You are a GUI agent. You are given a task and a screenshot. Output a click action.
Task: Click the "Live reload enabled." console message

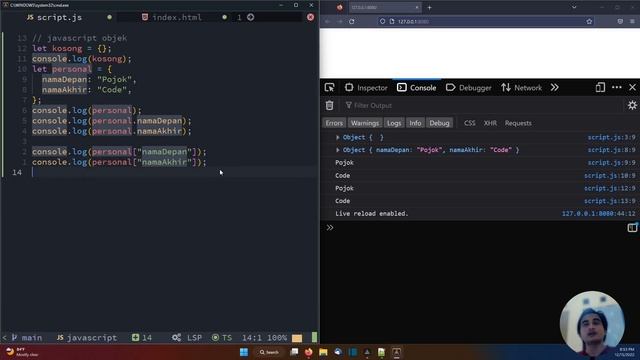click(x=371, y=213)
